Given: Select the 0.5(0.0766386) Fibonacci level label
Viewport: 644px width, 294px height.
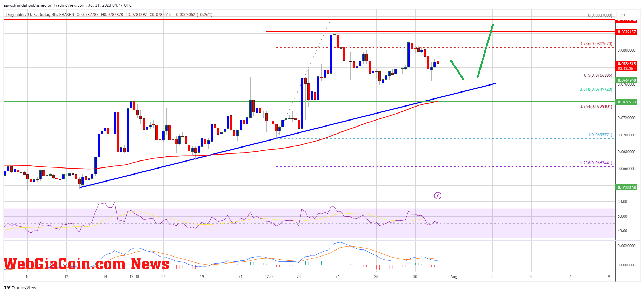Looking at the screenshot, I should click(x=598, y=75).
